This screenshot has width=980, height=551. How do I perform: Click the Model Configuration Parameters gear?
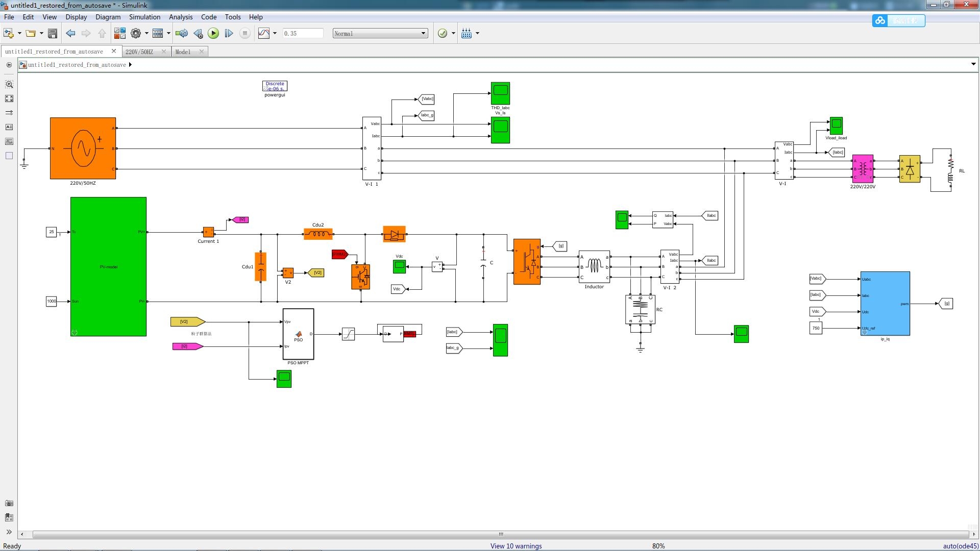click(x=136, y=33)
